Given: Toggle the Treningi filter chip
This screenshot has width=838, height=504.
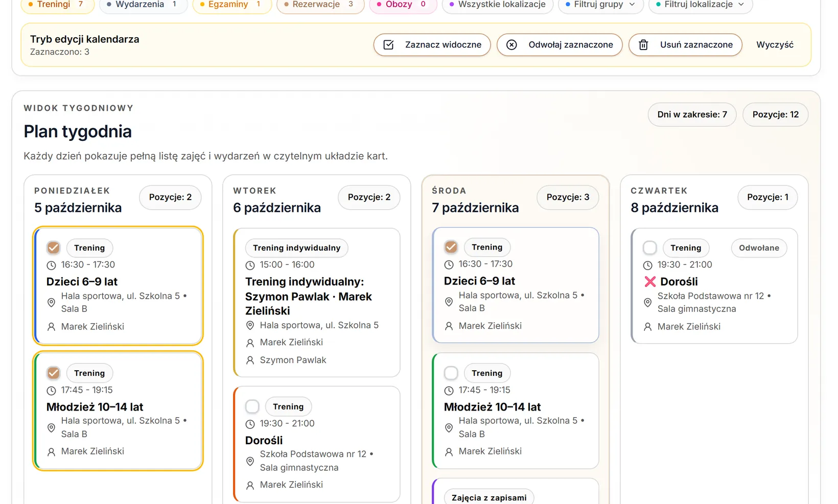Looking at the screenshot, I should pos(57,5).
